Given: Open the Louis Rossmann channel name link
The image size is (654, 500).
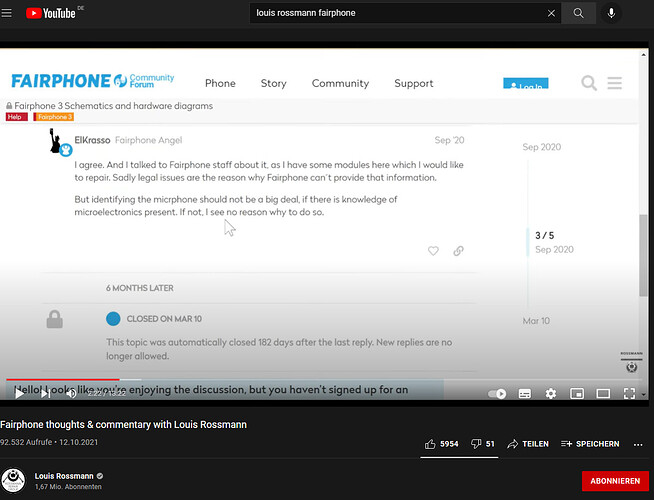Looking at the screenshot, I should pos(64,476).
